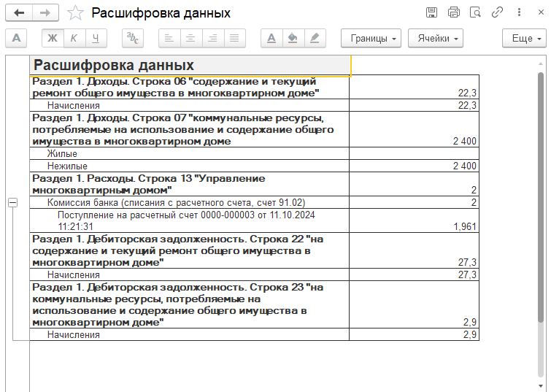Add page to favorites with star
Viewport: 551px width, 392px height.
click(x=74, y=13)
